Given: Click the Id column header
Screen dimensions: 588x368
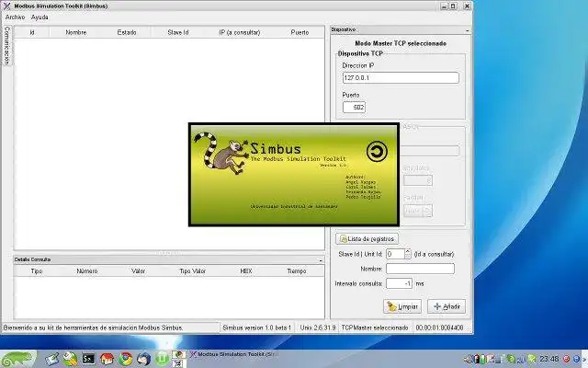Looking at the screenshot, I should [32, 32].
